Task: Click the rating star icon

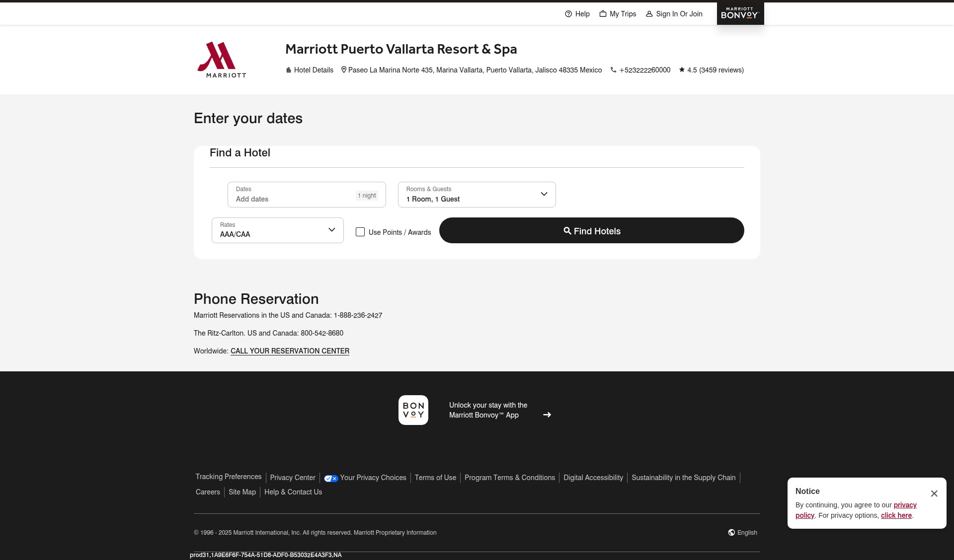Action: (682, 70)
